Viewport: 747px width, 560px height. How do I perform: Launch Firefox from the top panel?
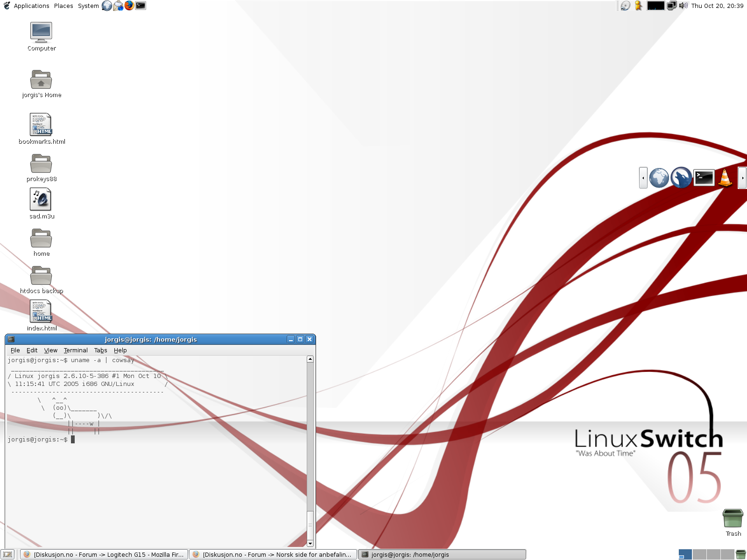[129, 6]
